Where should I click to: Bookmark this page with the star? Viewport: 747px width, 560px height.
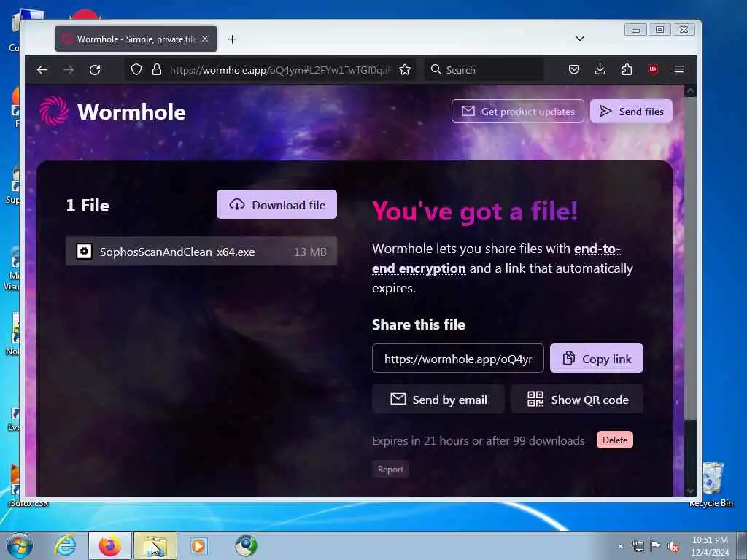(x=405, y=70)
